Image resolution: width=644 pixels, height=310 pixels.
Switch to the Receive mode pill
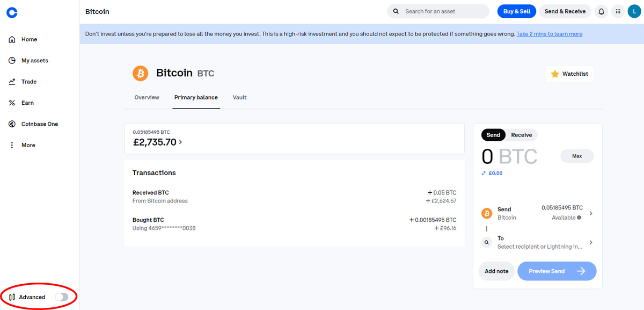tap(522, 135)
